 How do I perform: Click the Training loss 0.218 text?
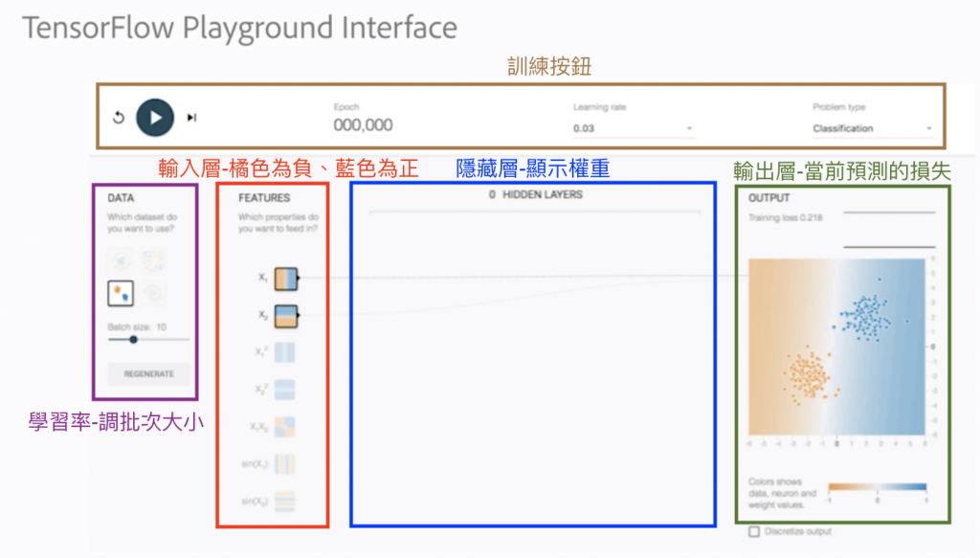pyautogui.click(x=786, y=217)
